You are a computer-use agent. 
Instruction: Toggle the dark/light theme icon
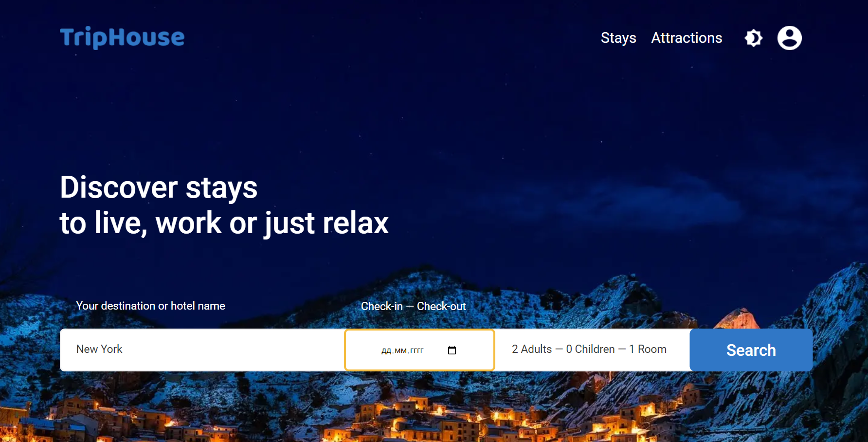754,38
